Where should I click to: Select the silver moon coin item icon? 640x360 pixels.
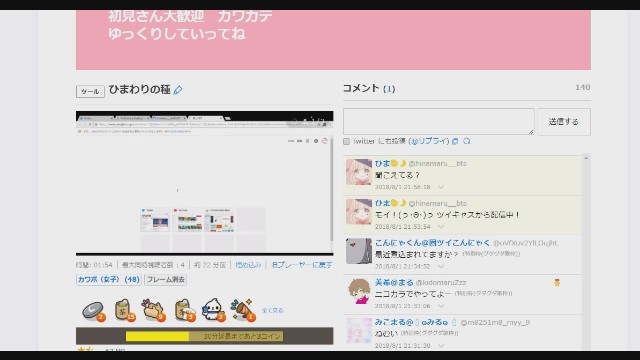click(x=93, y=311)
